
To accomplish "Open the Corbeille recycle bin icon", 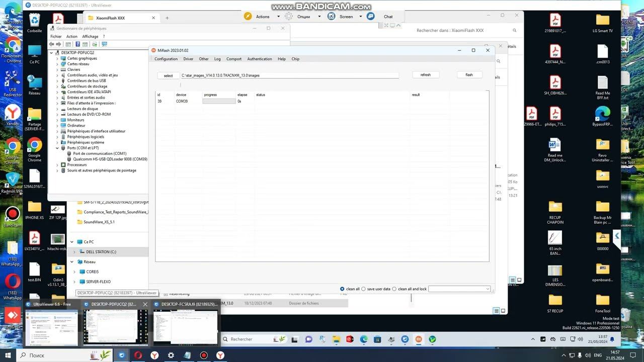I will [34, 23].
